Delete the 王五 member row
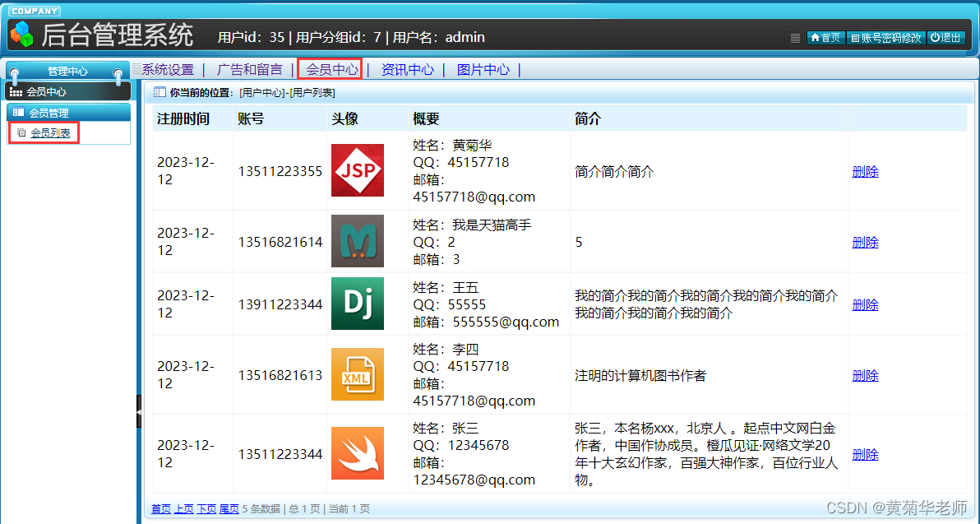Screen dimensions: 980x524 click(x=865, y=304)
